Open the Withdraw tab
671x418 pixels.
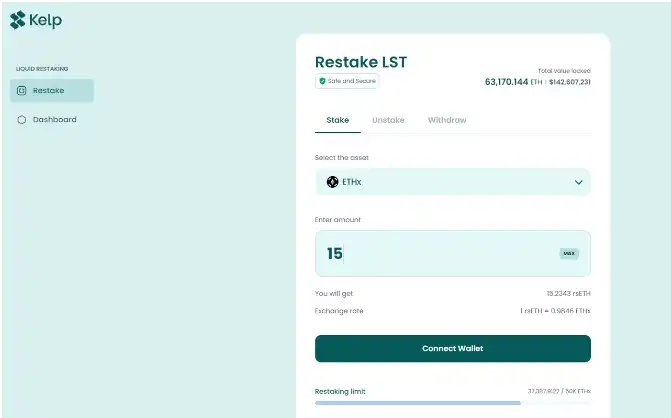(x=447, y=120)
